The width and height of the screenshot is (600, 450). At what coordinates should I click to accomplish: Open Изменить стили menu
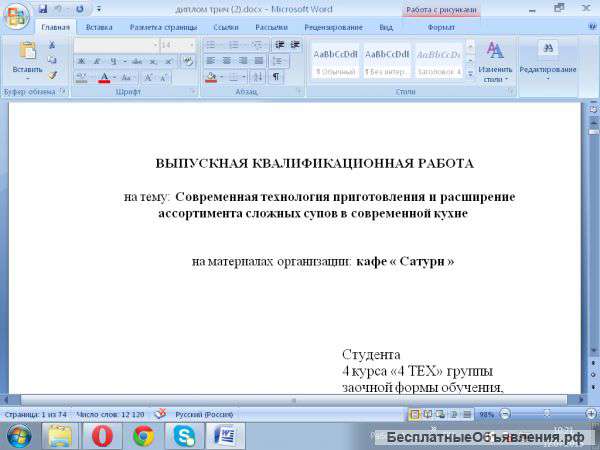tap(495, 62)
